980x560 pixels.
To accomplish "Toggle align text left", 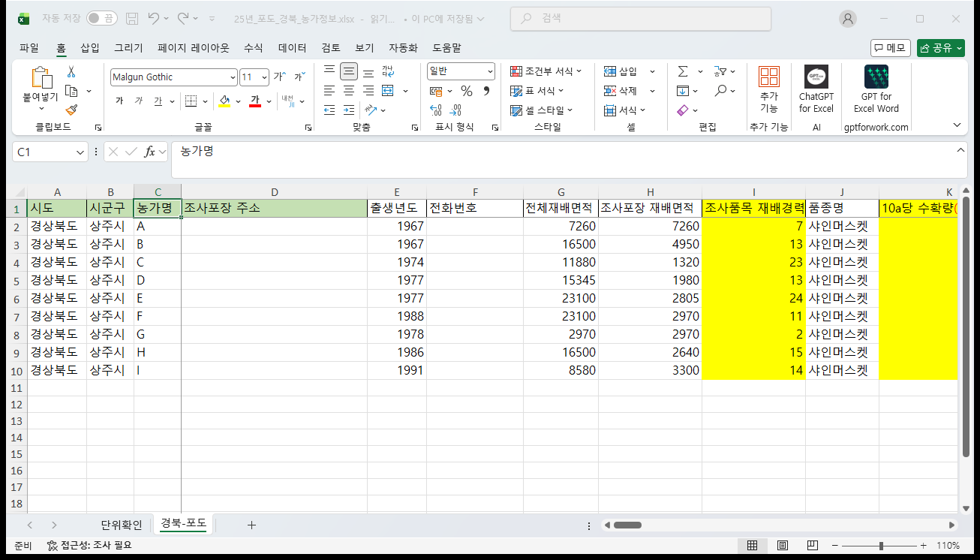I will [329, 91].
